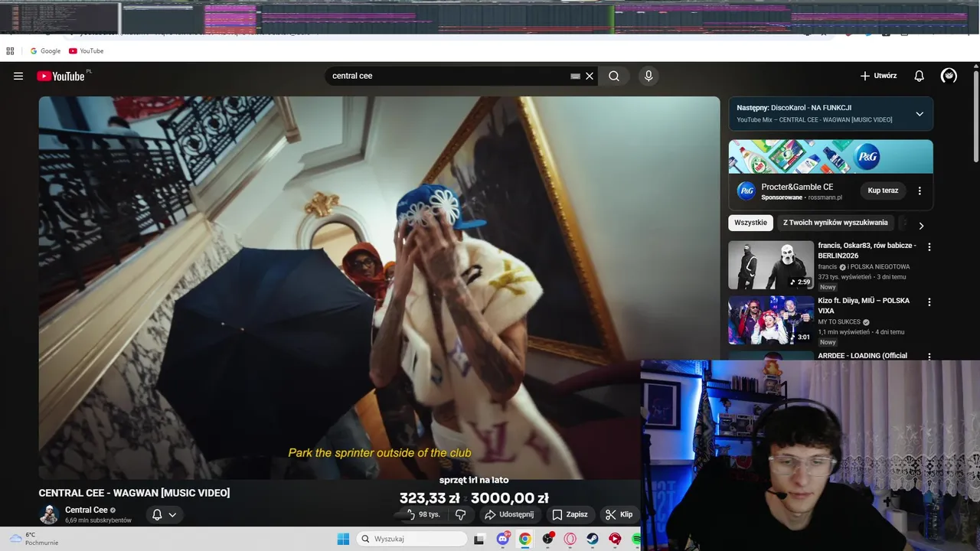980x551 pixels.
Task: Toggle the subscription notification bell
Action: click(x=157, y=515)
